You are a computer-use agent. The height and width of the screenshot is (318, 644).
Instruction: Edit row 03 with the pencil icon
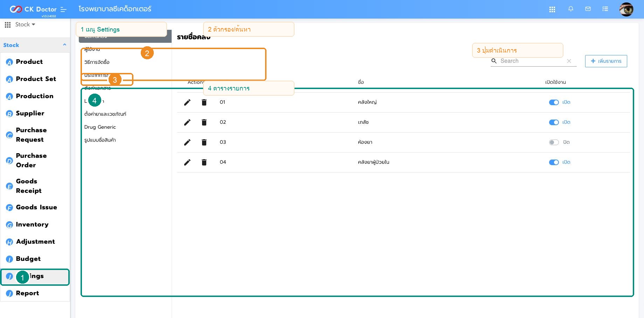(187, 142)
